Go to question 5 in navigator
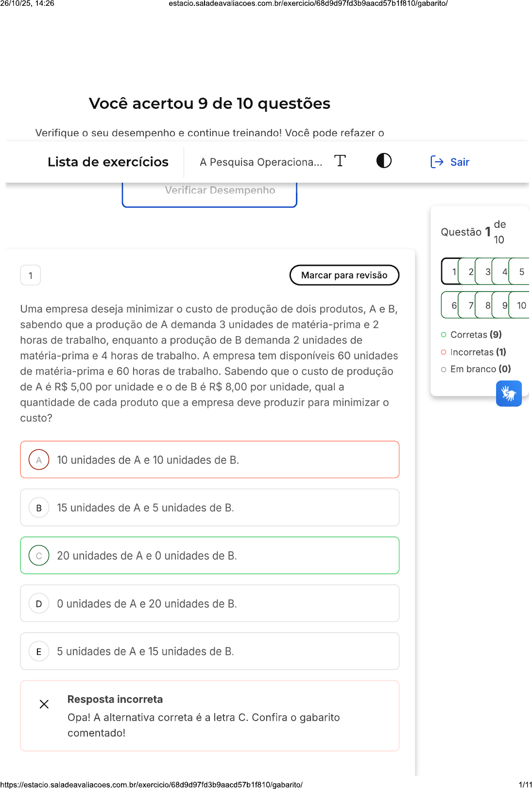532x789 pixels. tap(521, 272)
